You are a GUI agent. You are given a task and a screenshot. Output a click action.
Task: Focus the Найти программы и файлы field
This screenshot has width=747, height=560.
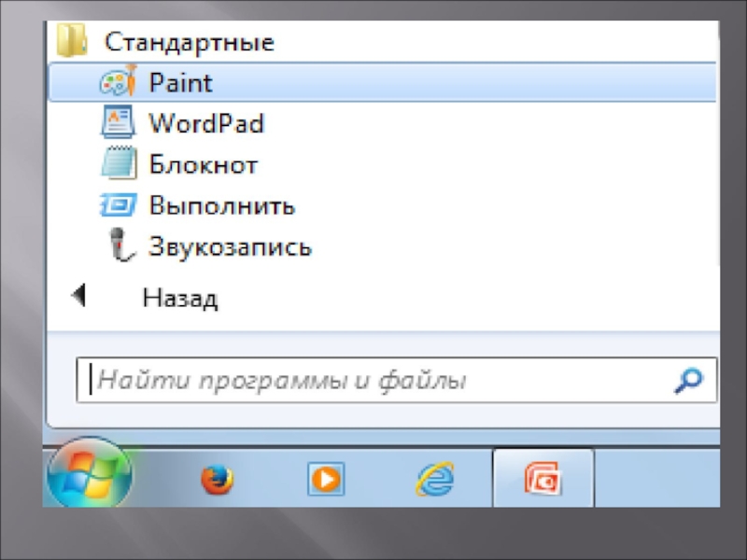point(396,380)
